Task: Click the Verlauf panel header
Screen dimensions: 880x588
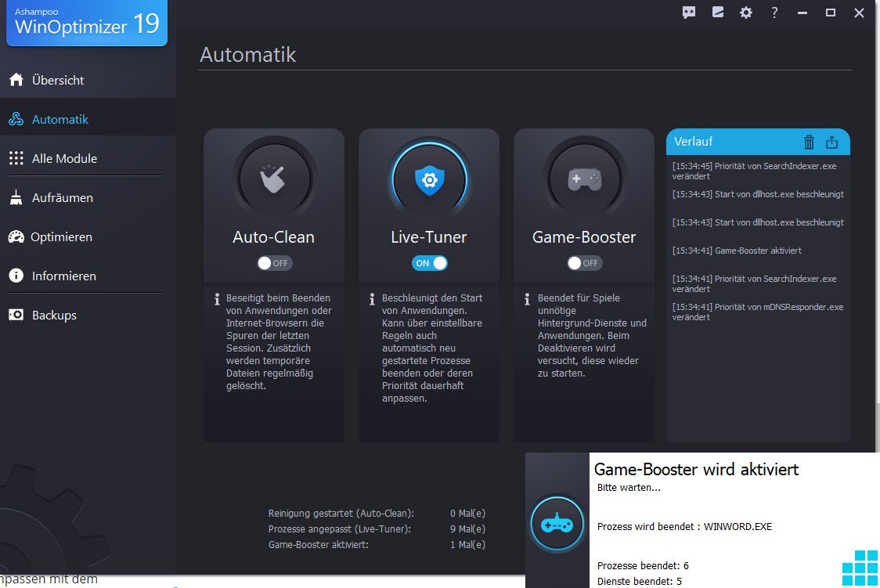Action: pyautogui.click(x=758, y=142)
